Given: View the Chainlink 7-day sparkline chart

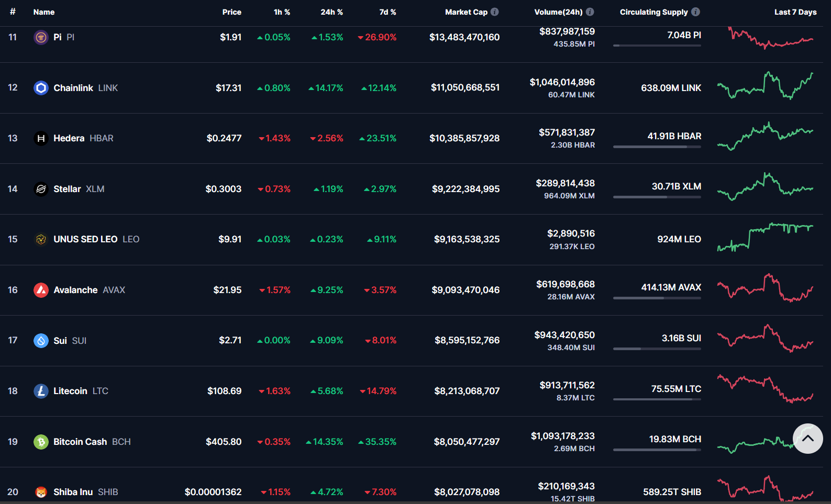Looking at the screenshot, I should click(x=765, y=86).
